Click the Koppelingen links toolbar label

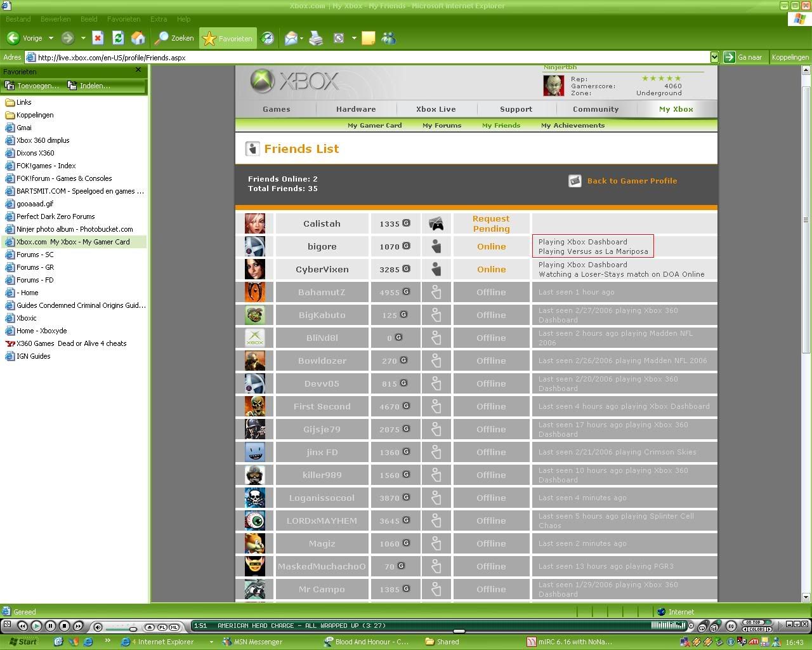coord(790,57)
